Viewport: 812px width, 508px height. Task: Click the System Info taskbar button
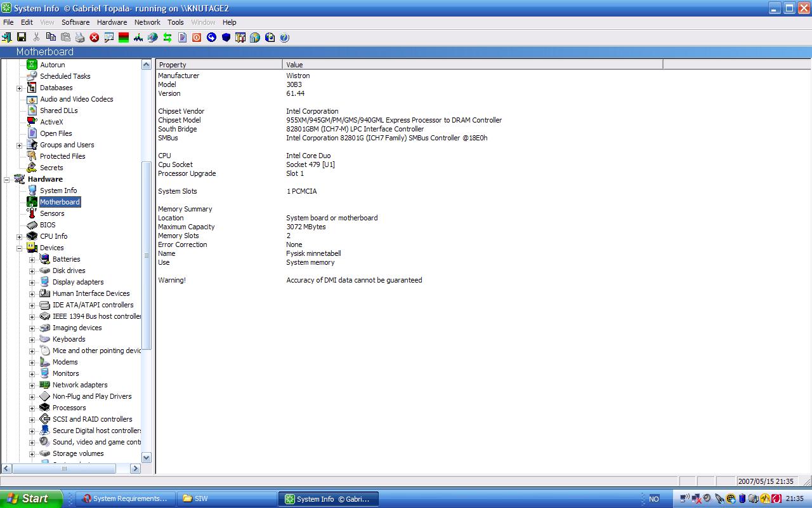[328, 498]
